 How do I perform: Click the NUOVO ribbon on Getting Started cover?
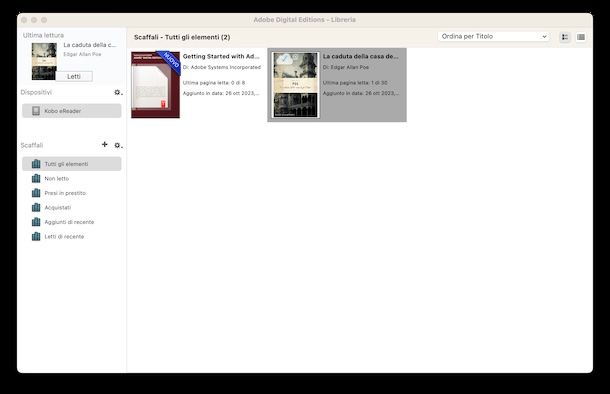coord(170,61)
